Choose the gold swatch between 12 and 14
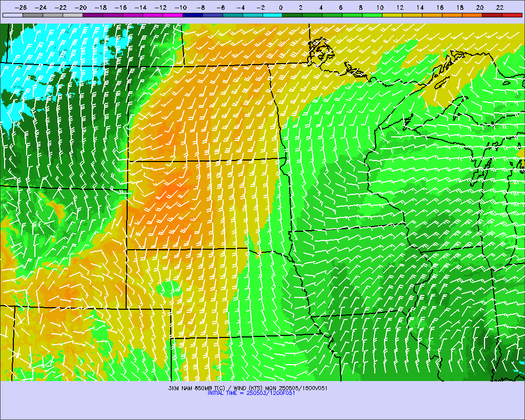525x420 pixels. 413,15
